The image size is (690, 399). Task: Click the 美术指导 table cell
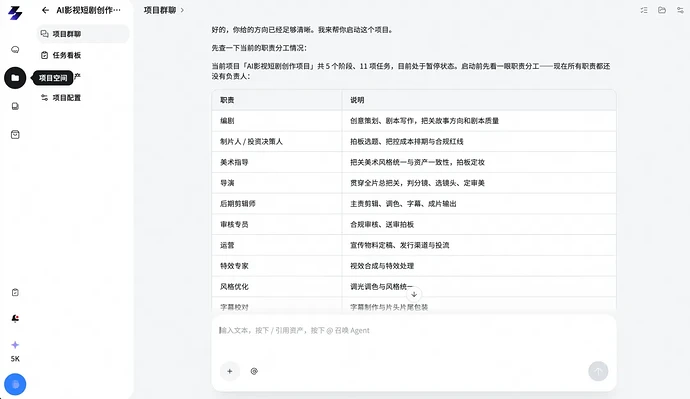click(277, 162)
